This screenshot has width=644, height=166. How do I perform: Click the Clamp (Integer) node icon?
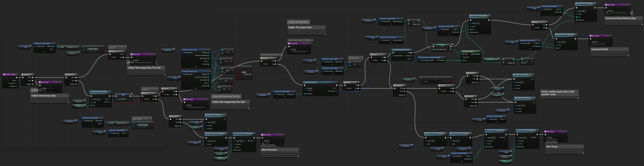click(463, 51)
